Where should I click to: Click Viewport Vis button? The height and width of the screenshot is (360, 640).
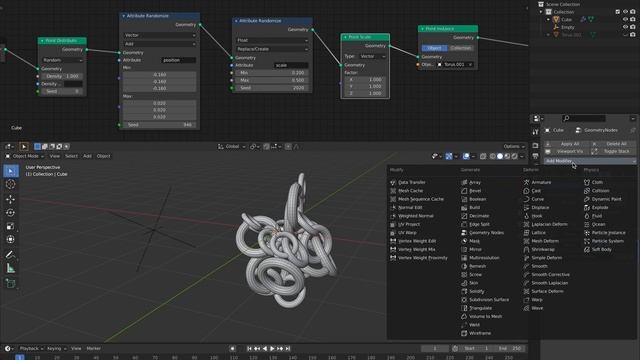[x=567, y=151]
